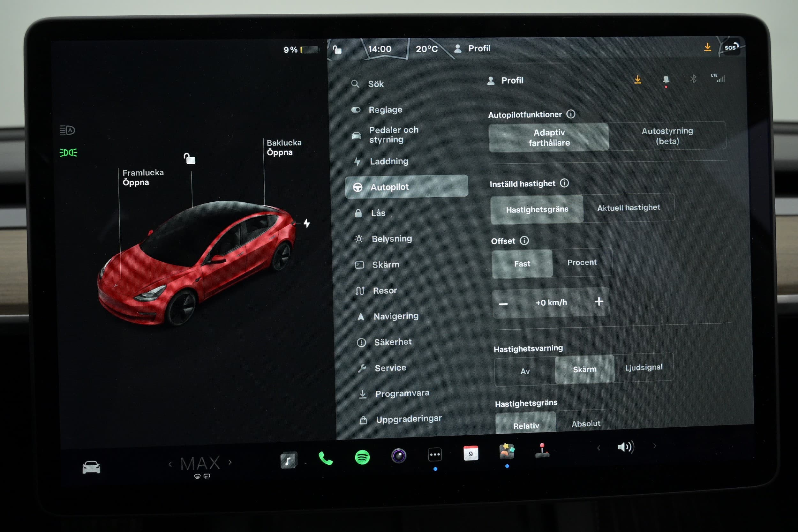
Task: Launch Spotify app
Action: tap(362, 457)
